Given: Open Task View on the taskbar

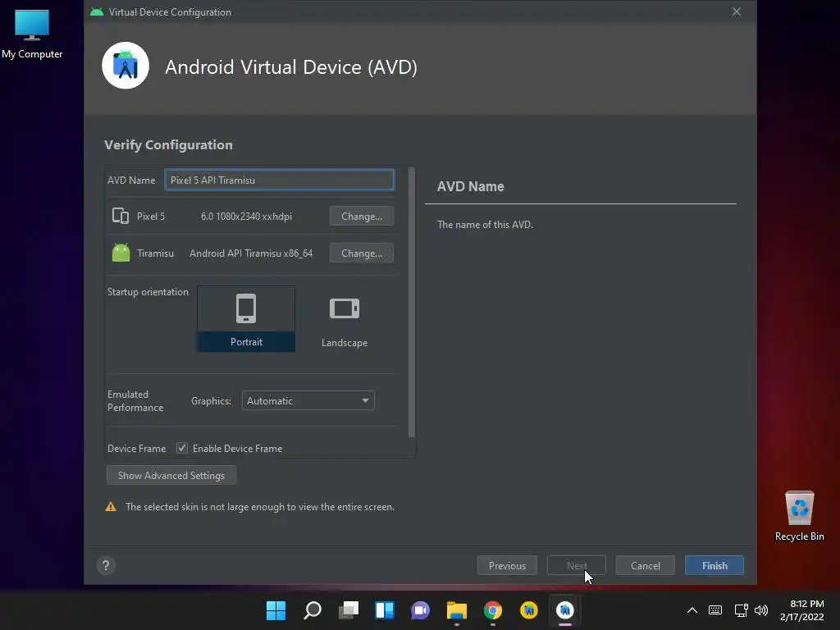Looking at the screenshot, I should pyautogui.click(x=349, y=610).
